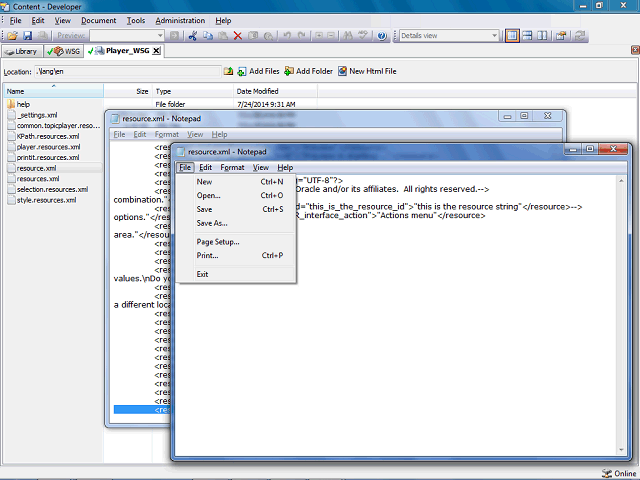Select the resources.xml file
640x480 pixels.
[x=38, y=179]
